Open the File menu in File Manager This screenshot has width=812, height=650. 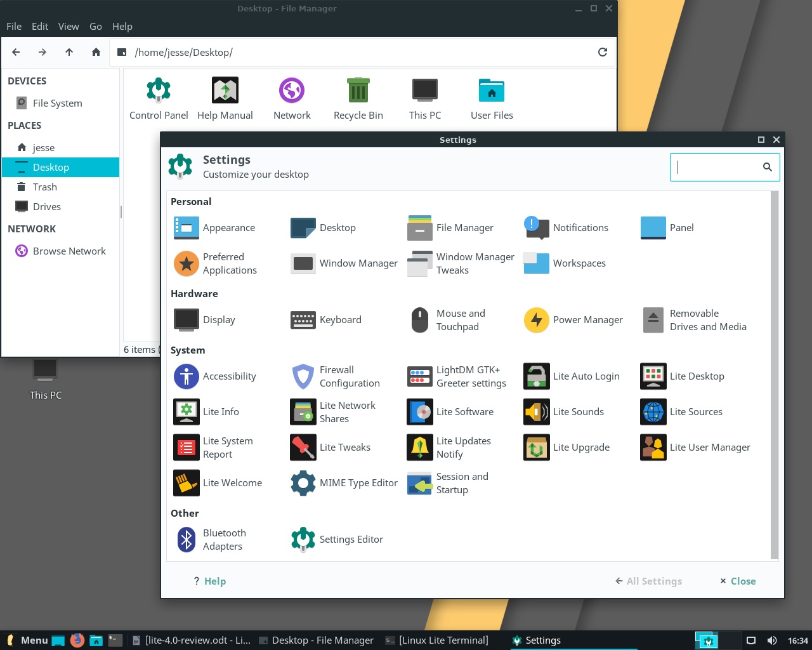(x=14, y=27)
